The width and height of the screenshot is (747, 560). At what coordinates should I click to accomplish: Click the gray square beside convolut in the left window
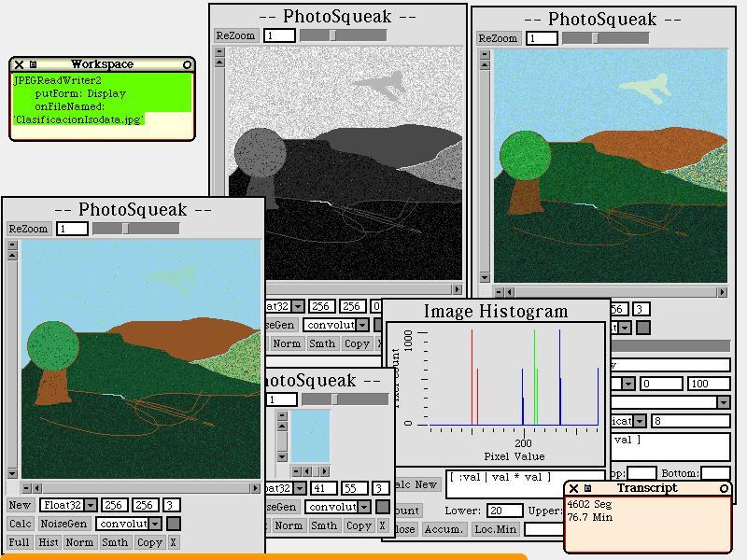tap(174, 524)
